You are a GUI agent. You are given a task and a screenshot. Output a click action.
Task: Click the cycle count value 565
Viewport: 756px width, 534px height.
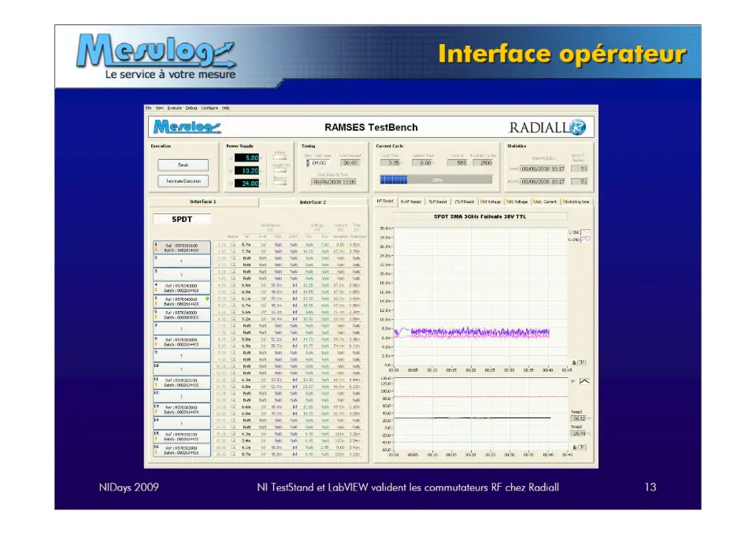point(458,163)
